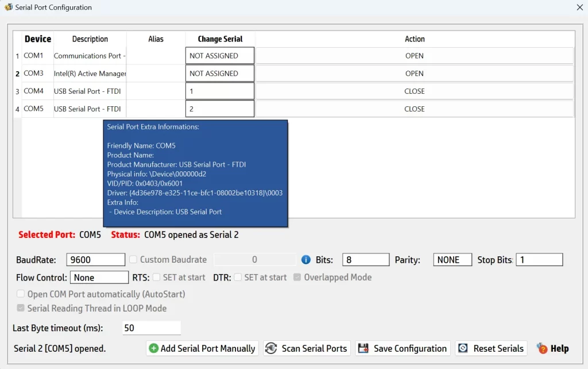
Task: Click the row number 3 cell
Action: tap(17, 91)
